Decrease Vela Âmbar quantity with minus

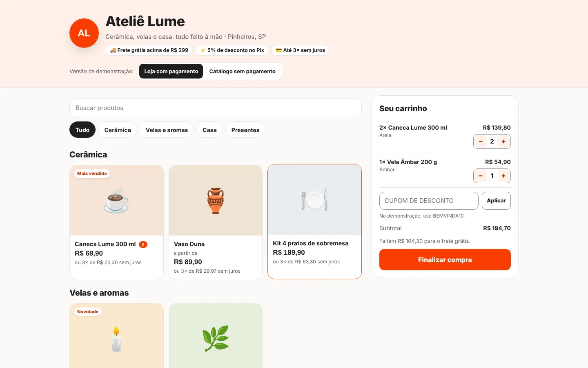[481, 176]
